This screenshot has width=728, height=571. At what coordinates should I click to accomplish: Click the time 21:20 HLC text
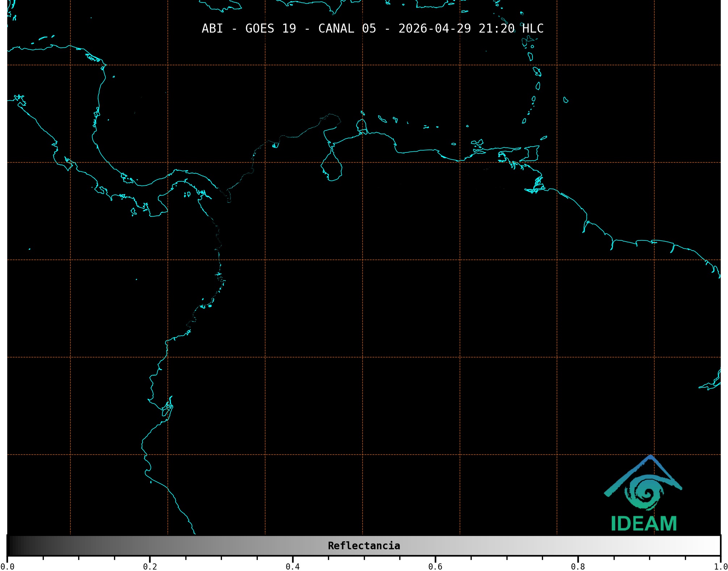(511, 29)
